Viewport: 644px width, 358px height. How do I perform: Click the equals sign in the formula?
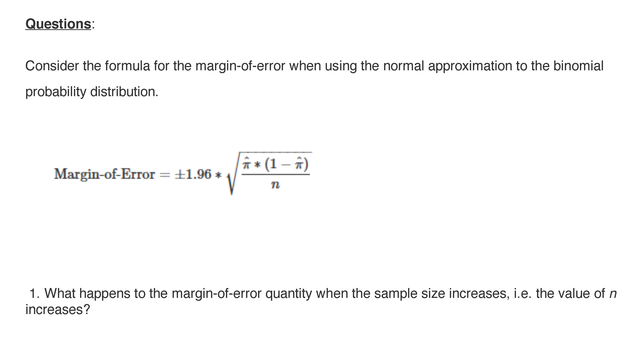point(164,175)
